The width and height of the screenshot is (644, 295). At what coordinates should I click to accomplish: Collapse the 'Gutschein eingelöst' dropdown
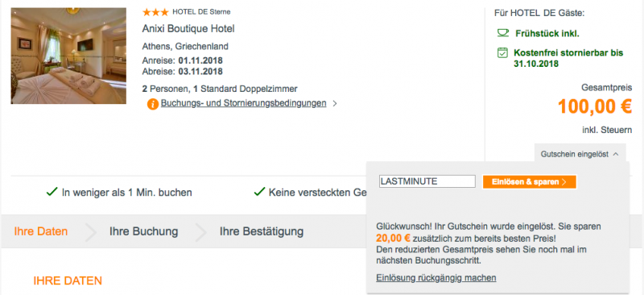coord(580,154)
